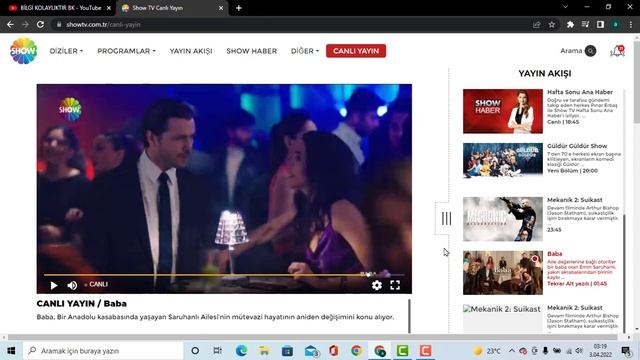This screenshot has height=360, width=640.
Task: Click the tab search chevron in title bar
Action: click(x=565, y=7)
